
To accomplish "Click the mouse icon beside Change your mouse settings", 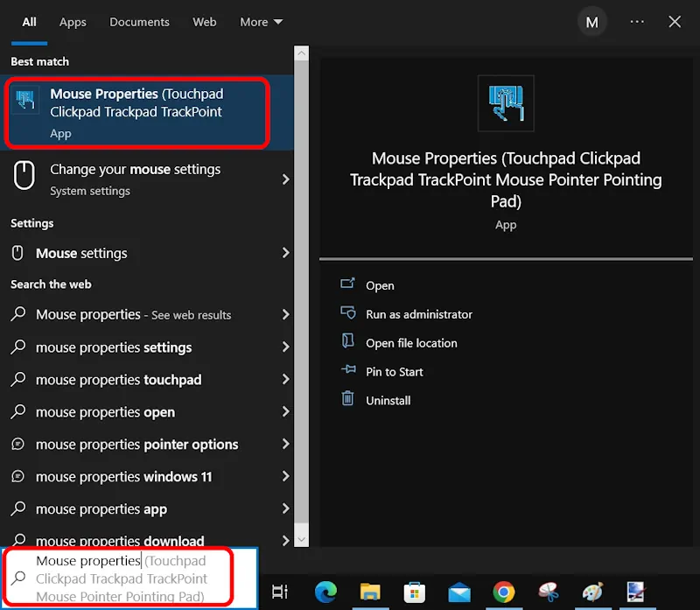I will click(24, 175).
